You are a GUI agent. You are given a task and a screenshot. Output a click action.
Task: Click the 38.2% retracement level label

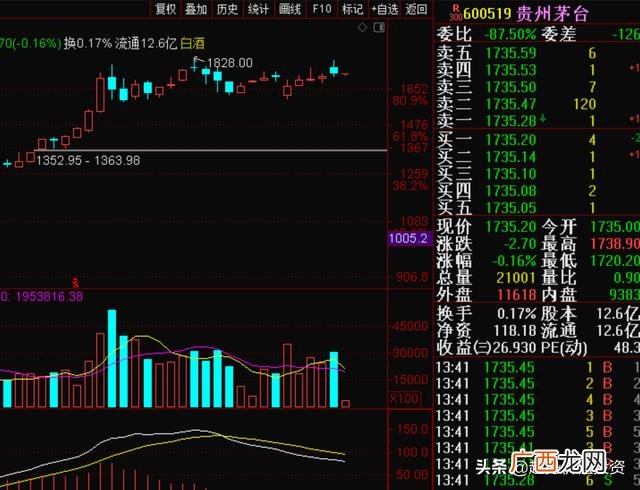pyautogui.click(x=410, y=186)
